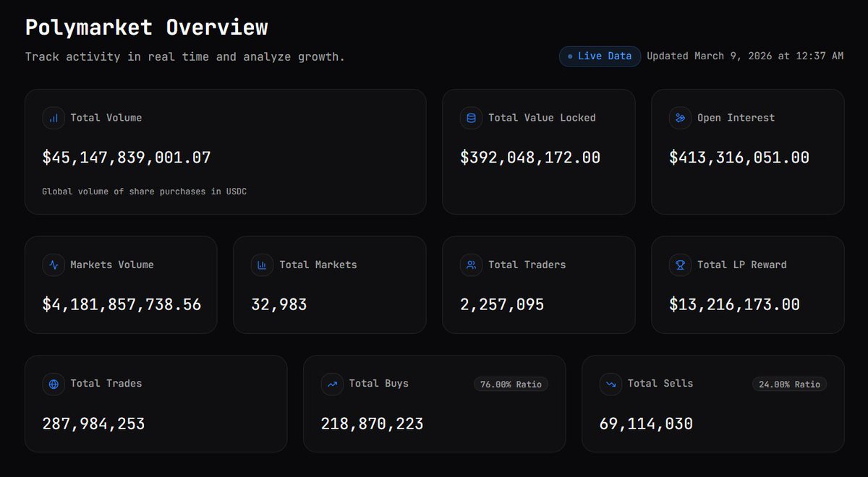Click the Total Trades label
Viewport: 868px width, 477px height.
[106, 384]
